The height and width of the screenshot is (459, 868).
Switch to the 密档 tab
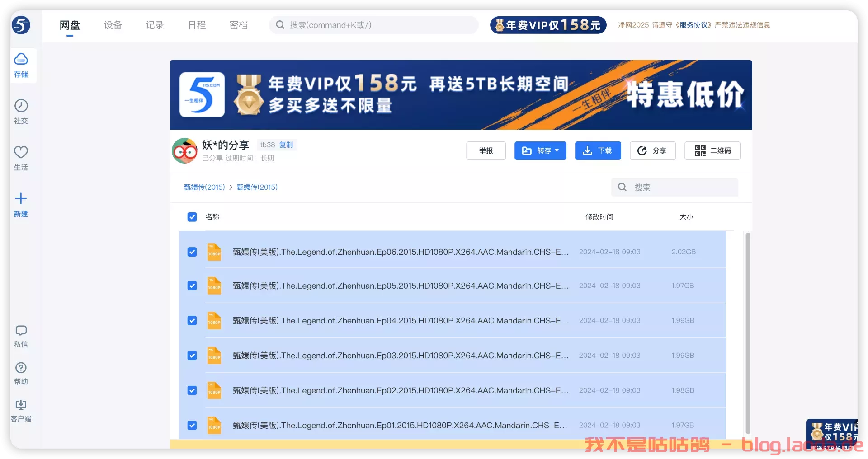pyautogui.click(x=239, y=25)
